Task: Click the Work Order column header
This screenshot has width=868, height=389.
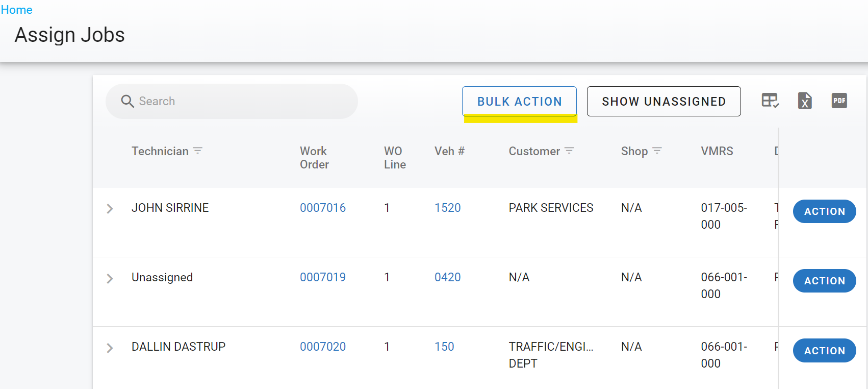Action: pyautogui.click(x=314, y=158)
